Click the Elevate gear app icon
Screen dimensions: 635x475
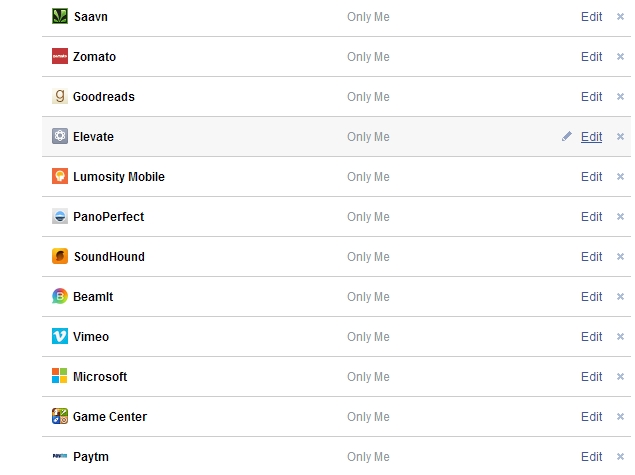tap(60, 136)
